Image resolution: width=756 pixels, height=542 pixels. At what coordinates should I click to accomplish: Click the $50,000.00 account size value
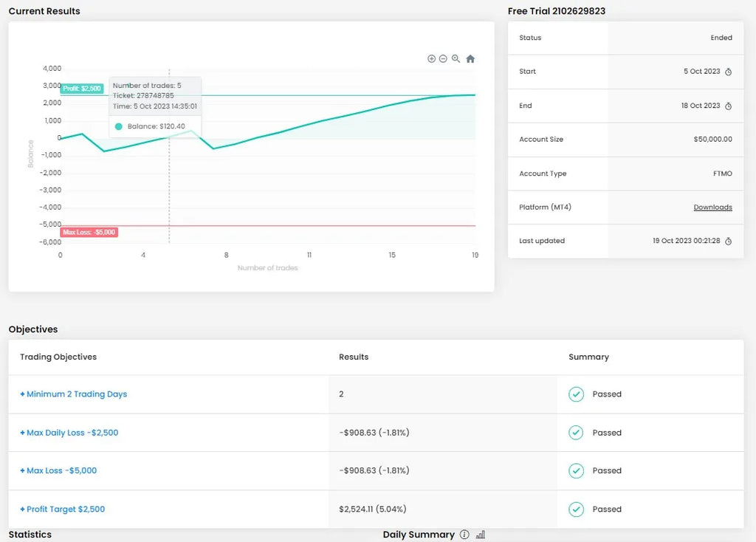[712, 140]
